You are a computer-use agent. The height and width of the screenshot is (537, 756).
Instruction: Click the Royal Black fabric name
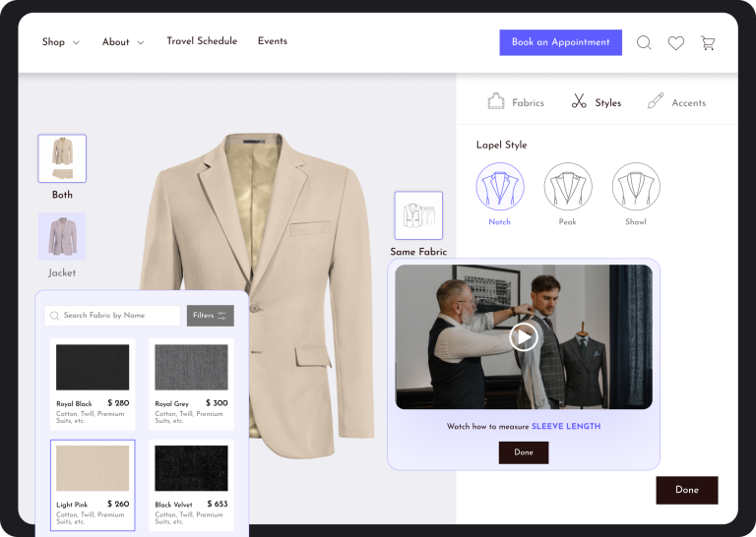pos(74,404)
